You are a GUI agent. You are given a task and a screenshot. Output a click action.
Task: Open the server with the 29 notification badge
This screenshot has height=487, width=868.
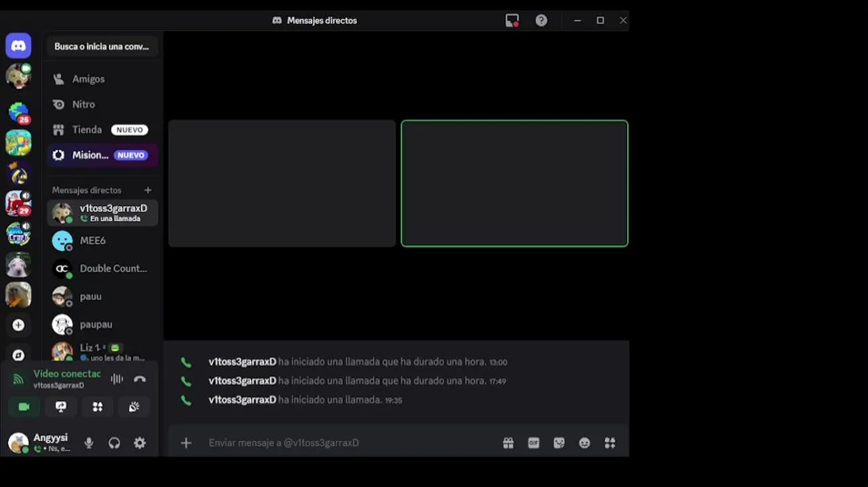click(x=18, y=203)
